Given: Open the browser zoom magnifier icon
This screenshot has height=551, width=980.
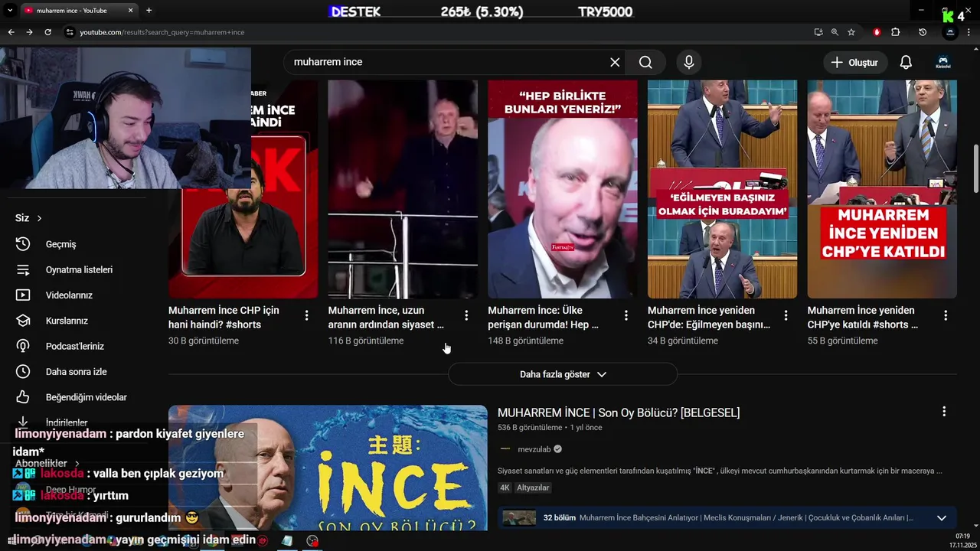Looking at the screenshot, I should pyautogui.click(x=835, y=32).
